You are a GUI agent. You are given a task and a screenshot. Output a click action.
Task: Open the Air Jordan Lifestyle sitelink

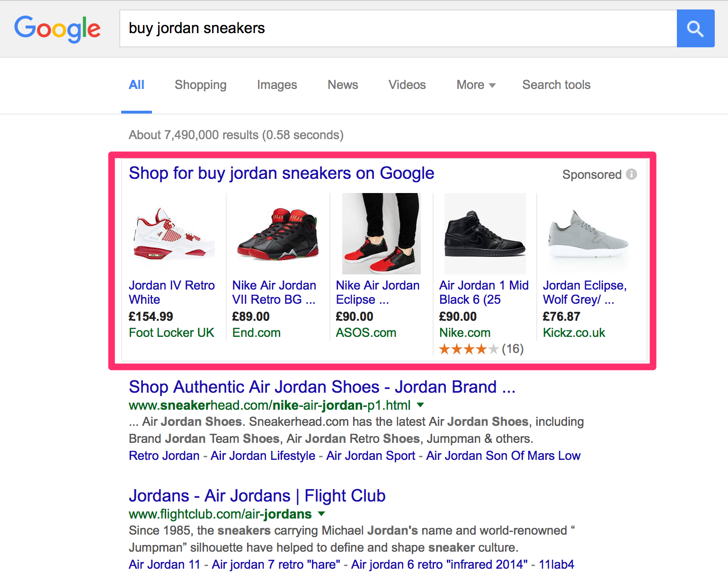(263, 456)
